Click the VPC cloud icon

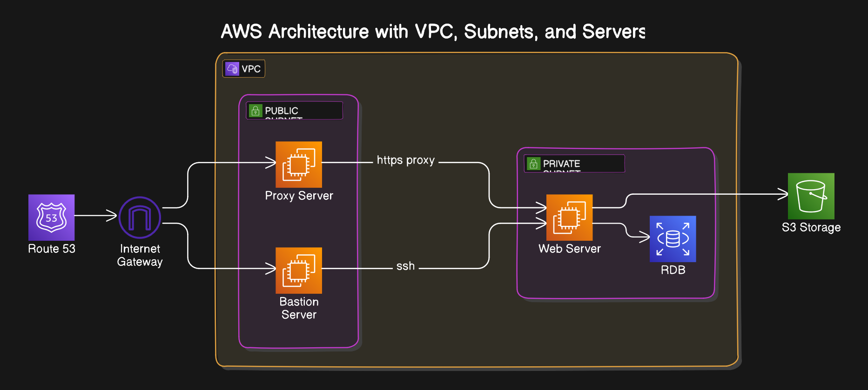[232, 69]
